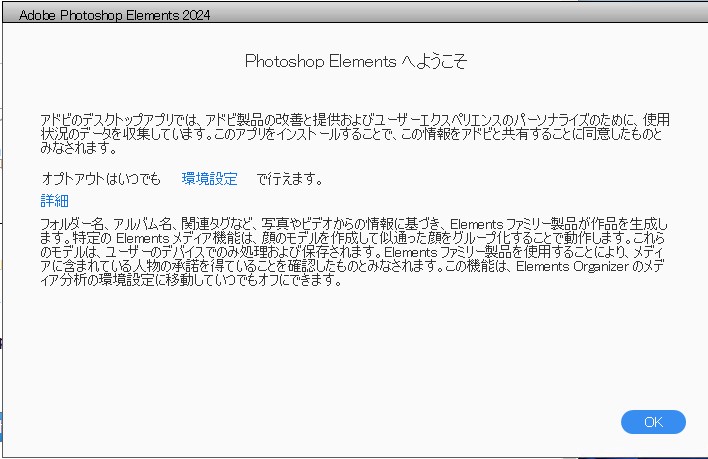Click the Adobe Photoshop Elements 2024 title
The image size is (708, 459).
click(x=114, y=15)
